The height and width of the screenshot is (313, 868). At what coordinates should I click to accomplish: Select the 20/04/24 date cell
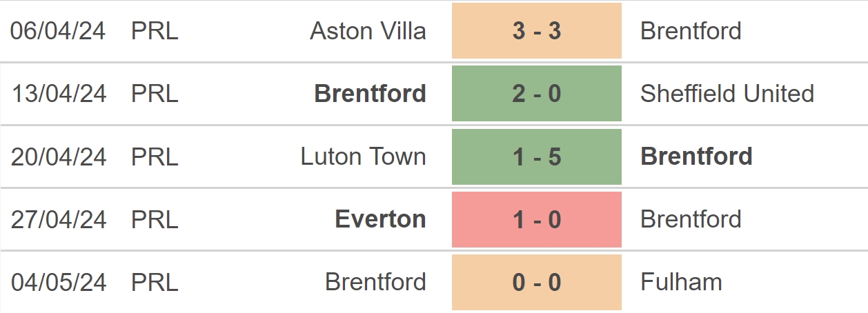[x=59, y=156]
